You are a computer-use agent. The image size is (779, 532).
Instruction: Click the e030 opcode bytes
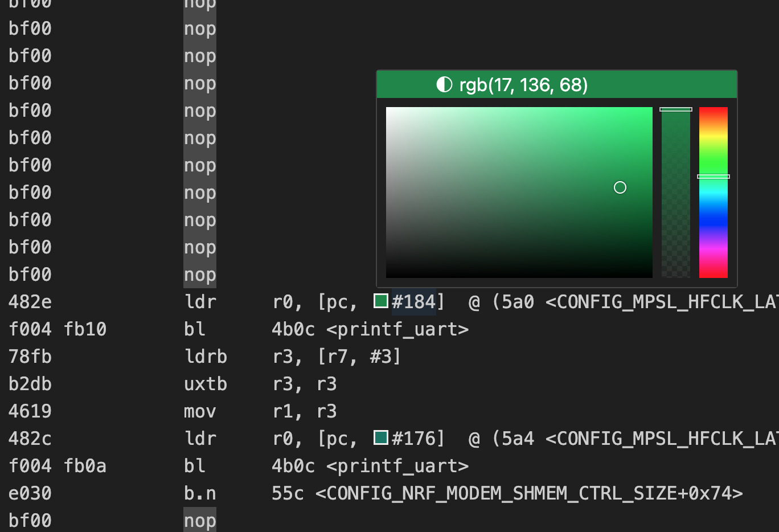click(x=30, y=493)
